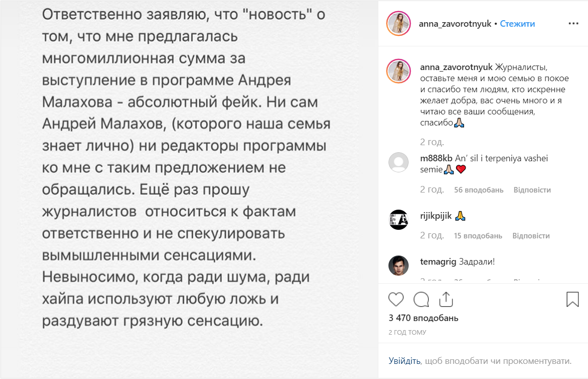The image size is (588, 379).
Task: Click the temagrig commenter avatar
Action: 399,266
